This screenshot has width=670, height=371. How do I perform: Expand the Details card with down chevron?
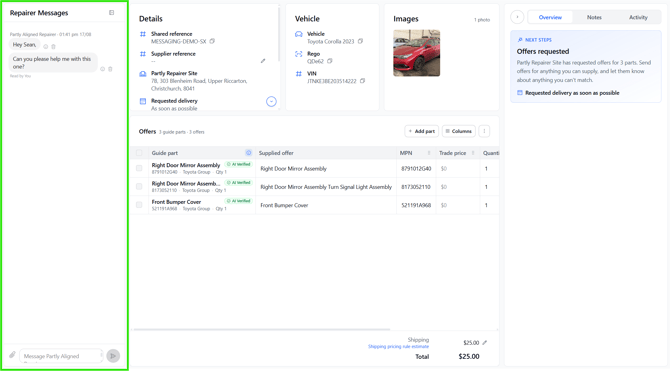(271, 101)
